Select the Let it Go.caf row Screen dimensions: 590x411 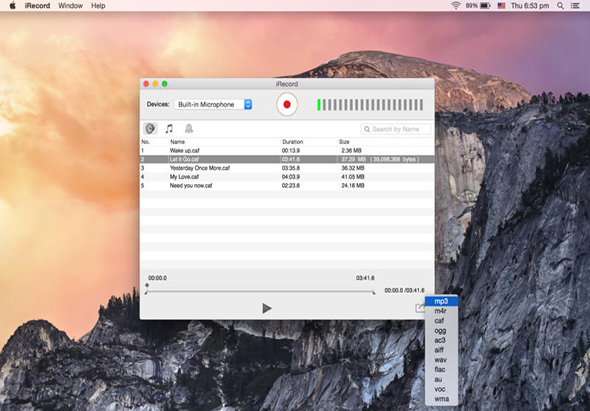pos(287,159)
